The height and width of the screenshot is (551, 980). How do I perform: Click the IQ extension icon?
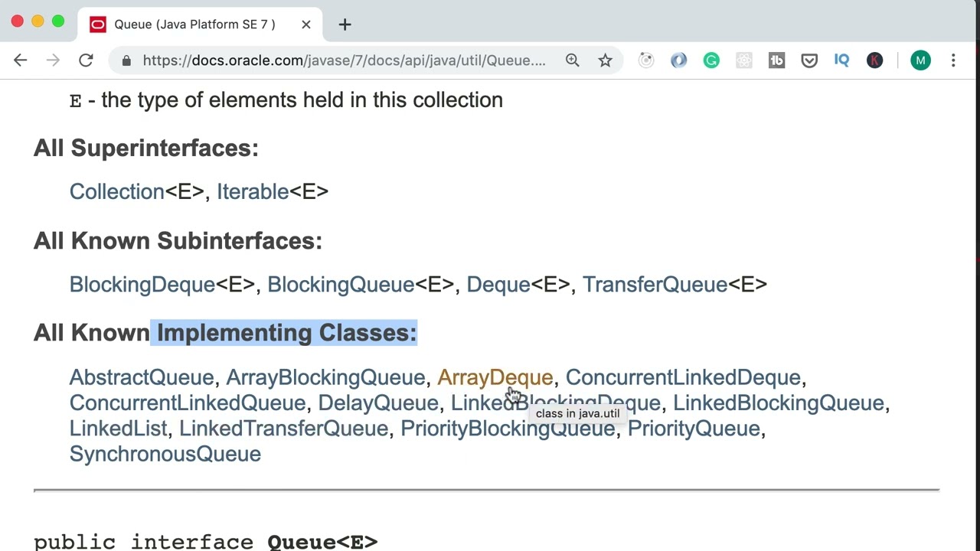pos(841,60)
